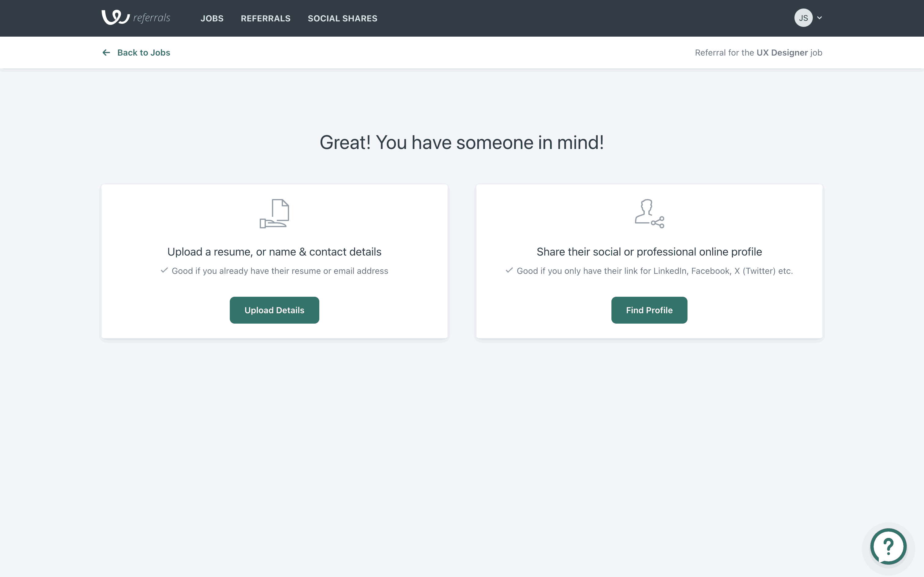Click checkmark beside resume or email text
Screen dimensions: 924x577
click(164, 270)
